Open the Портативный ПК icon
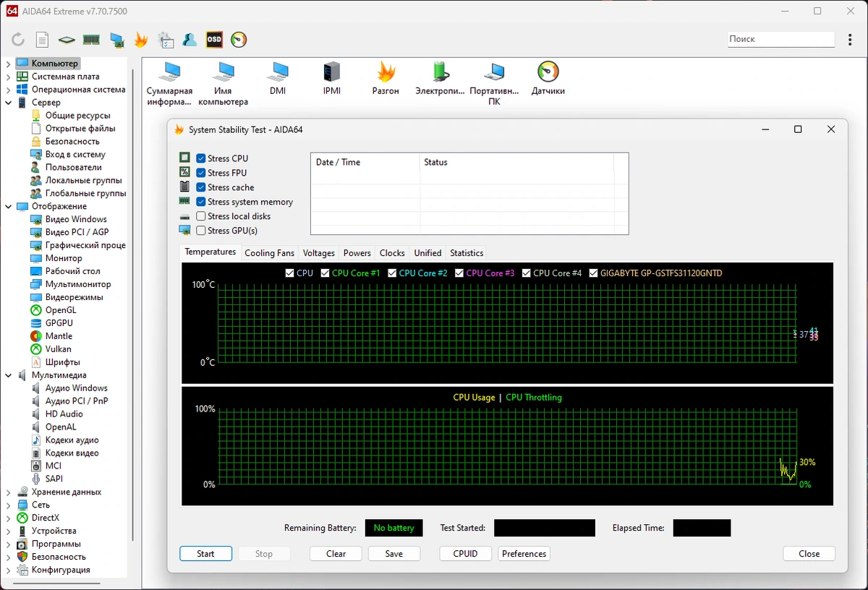 point(494,84)
